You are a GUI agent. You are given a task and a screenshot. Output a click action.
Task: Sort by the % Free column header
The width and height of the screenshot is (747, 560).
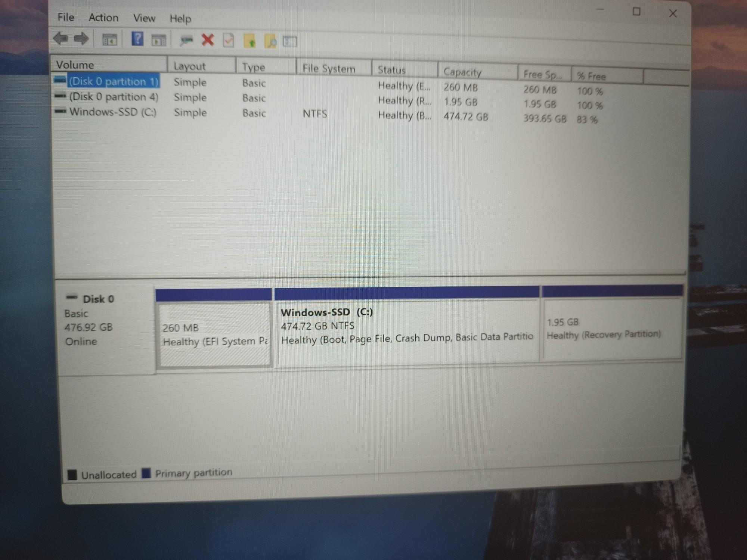pos(607,76)
